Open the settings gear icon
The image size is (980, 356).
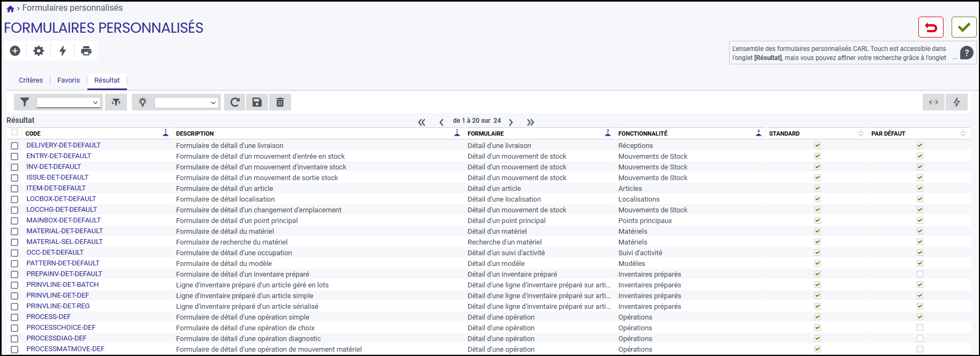[x=39, y=50]
